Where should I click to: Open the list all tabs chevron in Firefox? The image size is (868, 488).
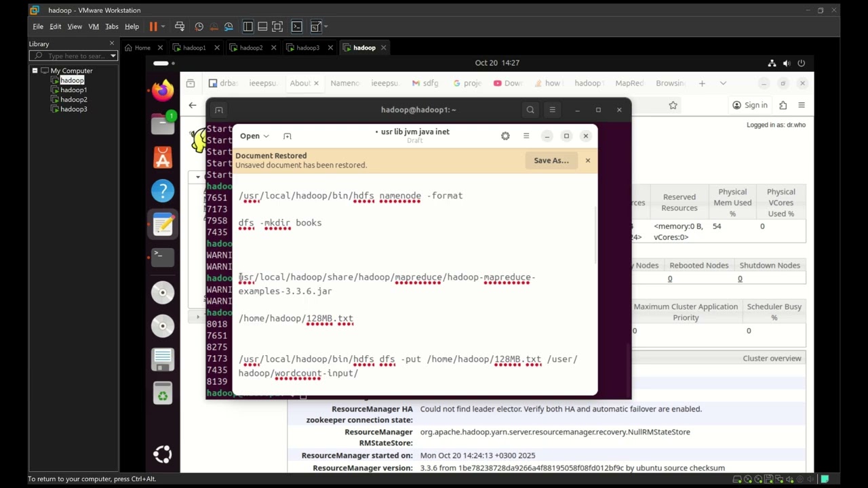point(723,83)
